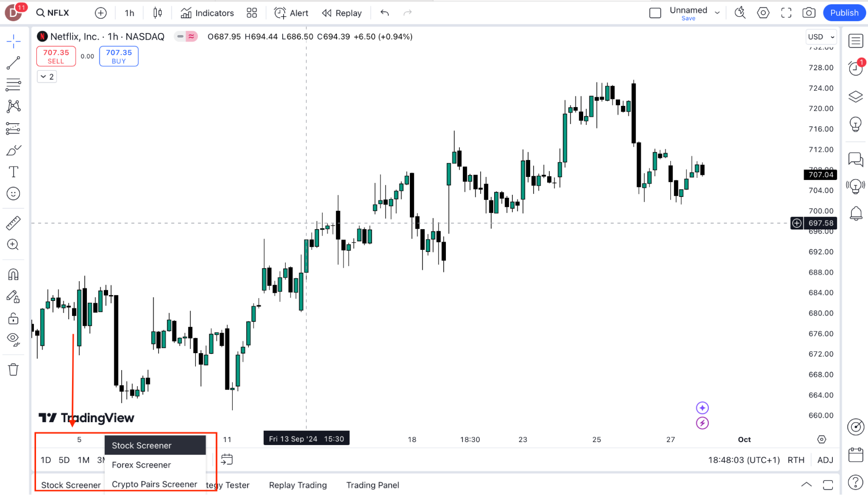
Task: Expand the collapsed indicators legend showing 2
Action: tap(47, 77)
